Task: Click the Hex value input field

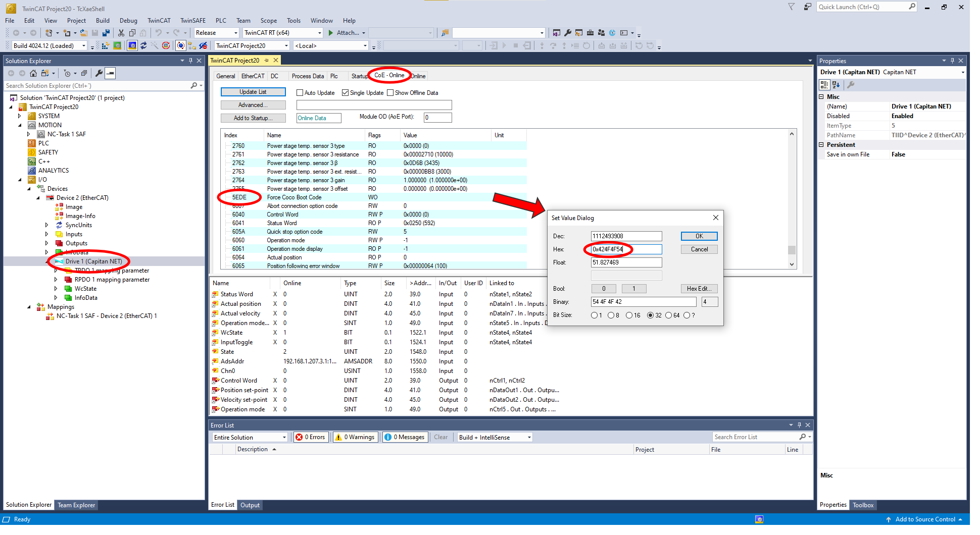Action: [x=626, y=249]
